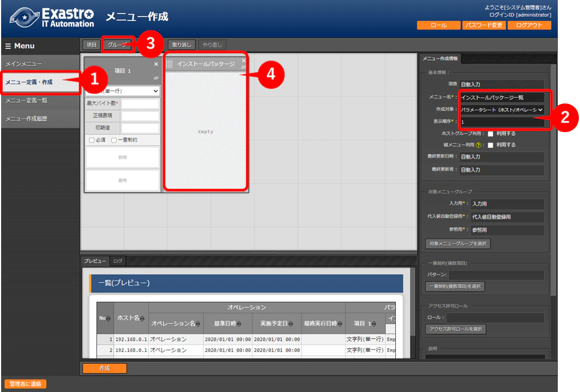The height and width of the screenshot is (392, 580).
Task: Click アクセス許可ロールを選択 button
Action: (456, 329)
